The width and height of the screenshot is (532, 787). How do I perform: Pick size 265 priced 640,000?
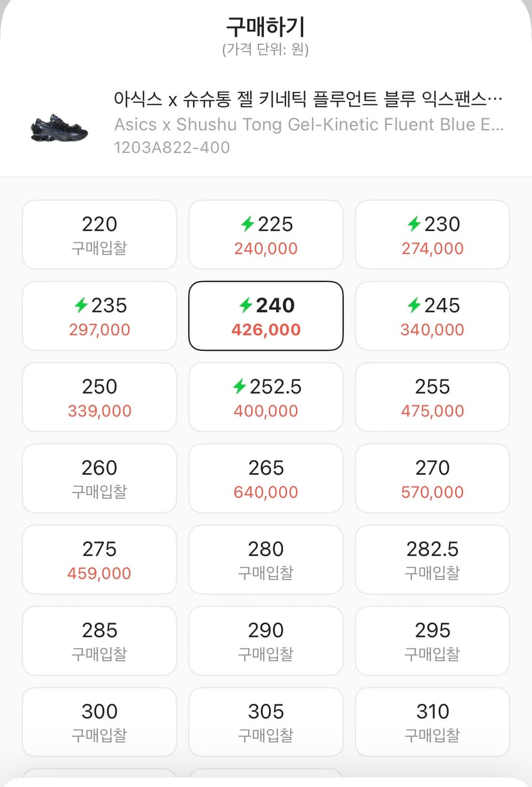click(x=266, y=478)
